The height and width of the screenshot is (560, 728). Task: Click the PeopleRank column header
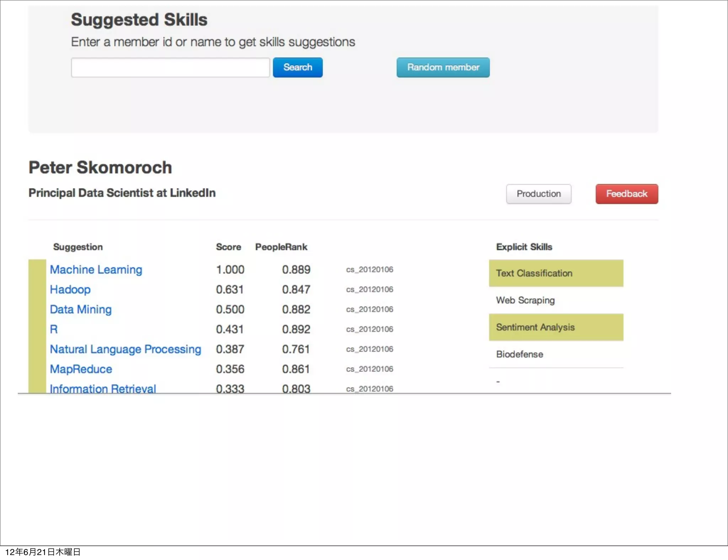click(281, 247)
